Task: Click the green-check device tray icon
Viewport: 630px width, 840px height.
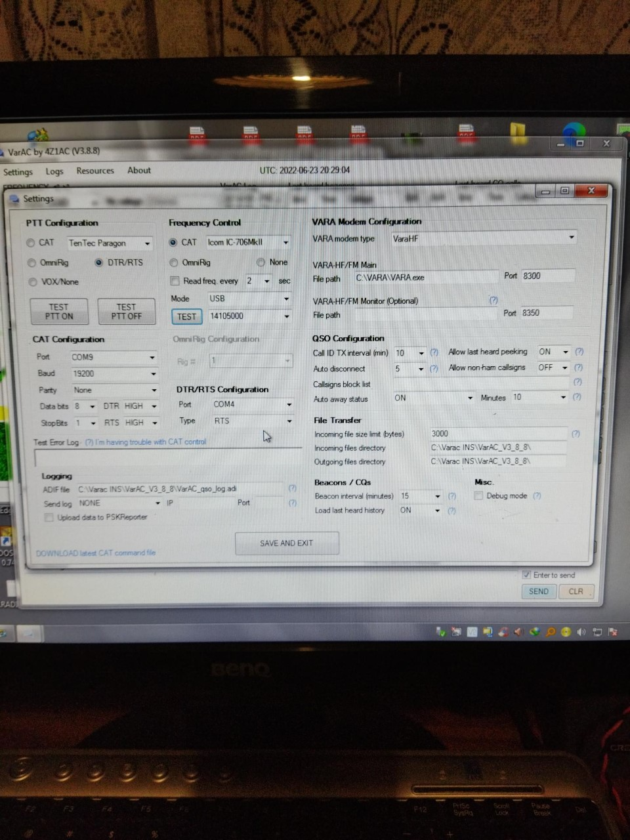Action: (441, 633)
